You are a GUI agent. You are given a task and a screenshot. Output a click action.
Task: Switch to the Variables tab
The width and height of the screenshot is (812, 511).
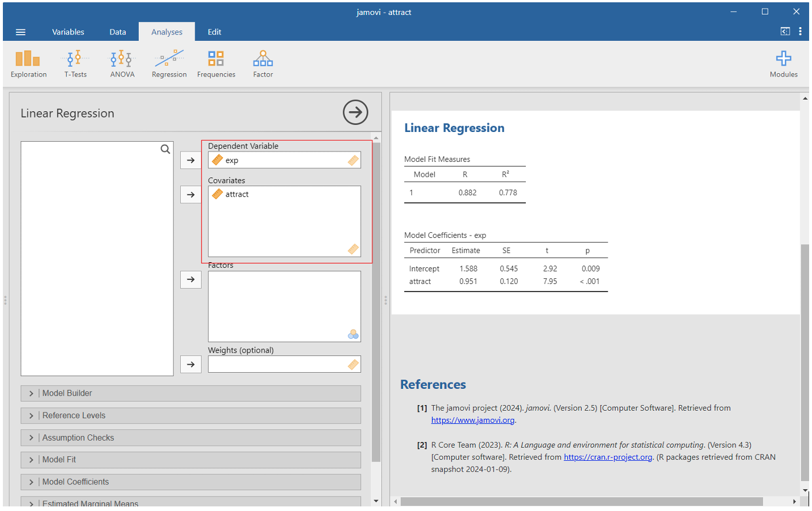point(68,32)
